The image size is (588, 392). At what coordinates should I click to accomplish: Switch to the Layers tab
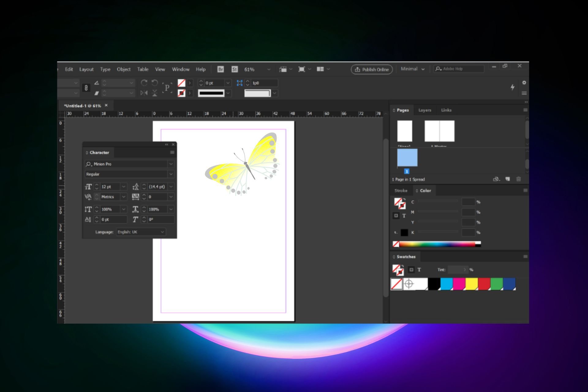pyautogui.click(x=425, y=110)
